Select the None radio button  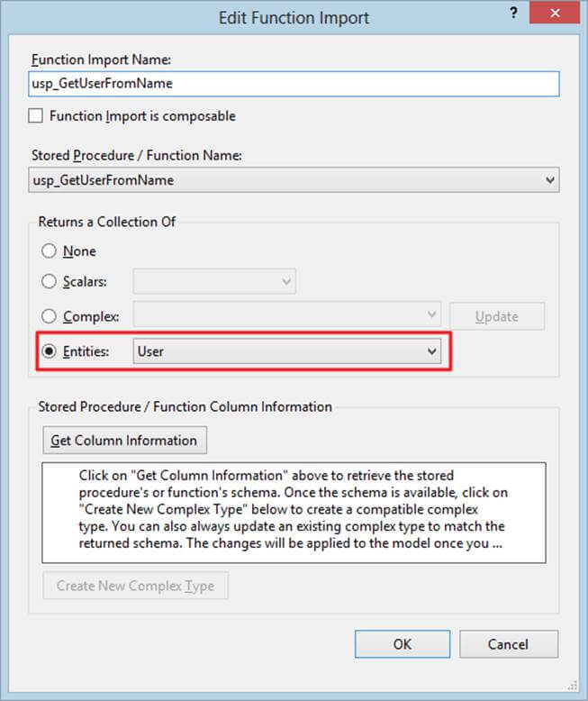coord(50,251)
